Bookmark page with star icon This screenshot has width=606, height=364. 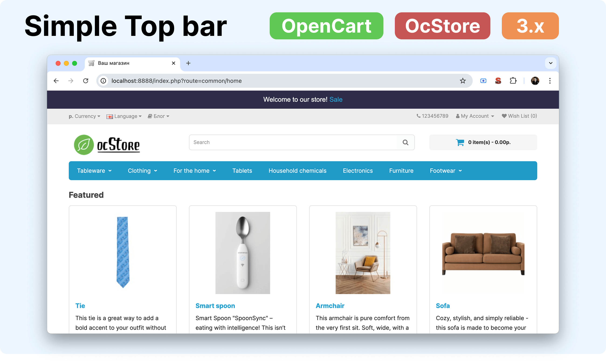(x=462, y=81)
